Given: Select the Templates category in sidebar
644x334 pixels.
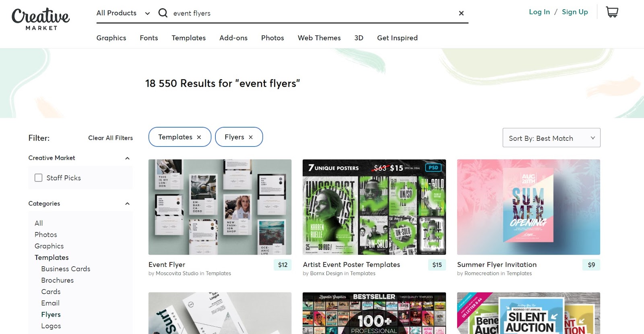Looking at the screenshot, I should click(52, 257).
